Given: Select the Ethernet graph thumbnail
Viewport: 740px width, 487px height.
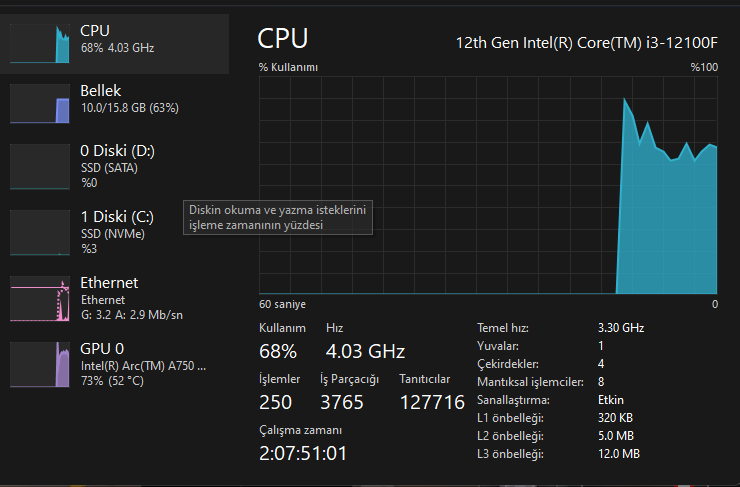Looking at the screenshot, I should [40, 299].
